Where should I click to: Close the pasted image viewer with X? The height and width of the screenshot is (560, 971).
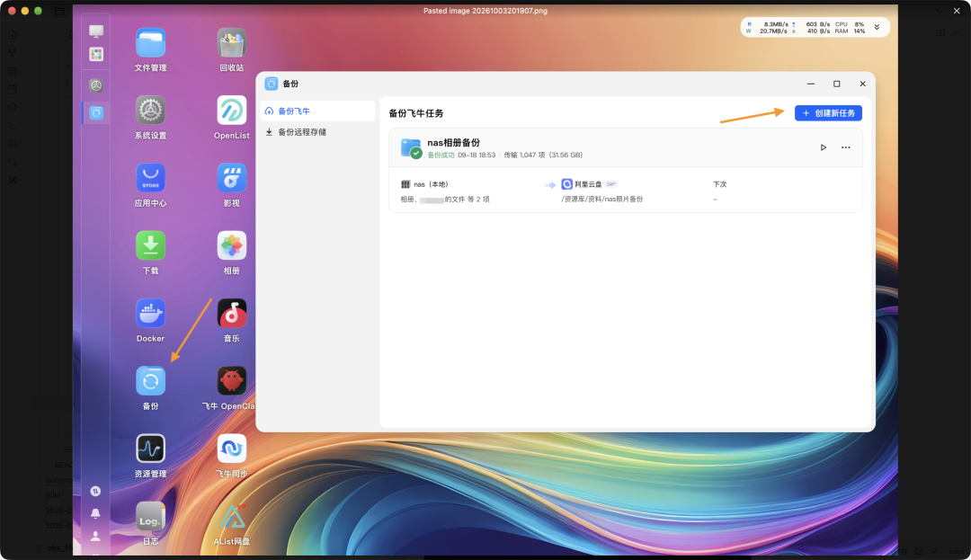point(957,11)
